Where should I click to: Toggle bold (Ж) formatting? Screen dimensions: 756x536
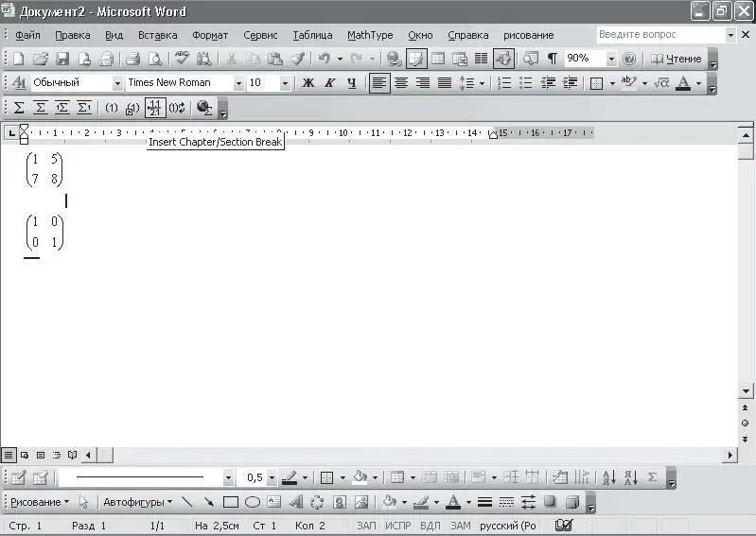point(308,83)
